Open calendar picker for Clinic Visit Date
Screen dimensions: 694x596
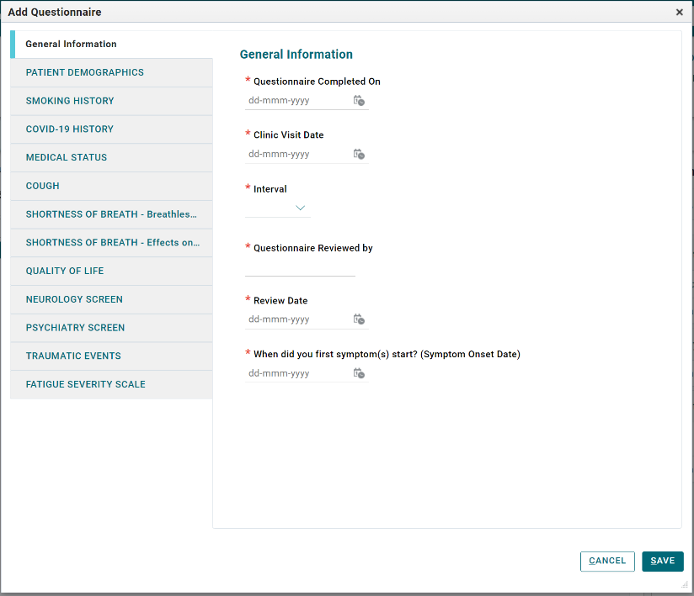[358, 155]
